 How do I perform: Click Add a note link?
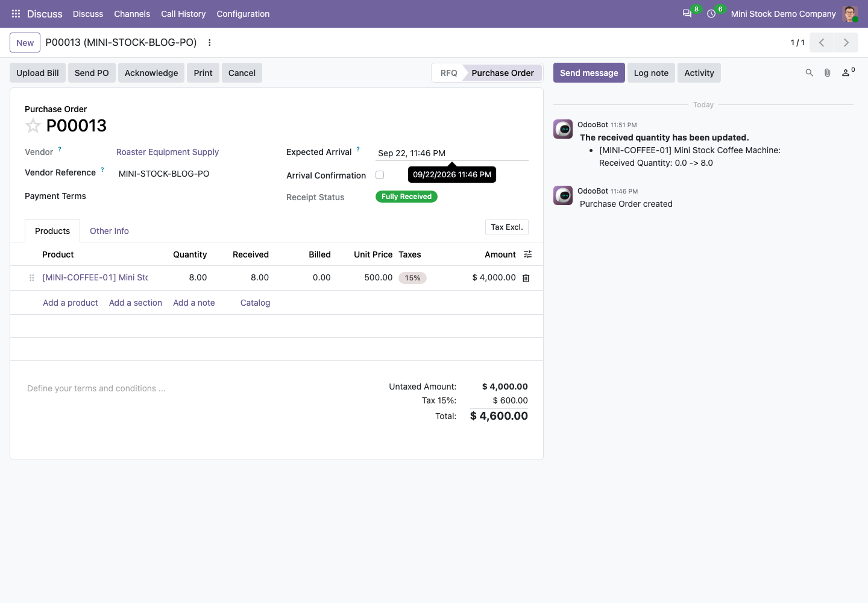(194, 303)
